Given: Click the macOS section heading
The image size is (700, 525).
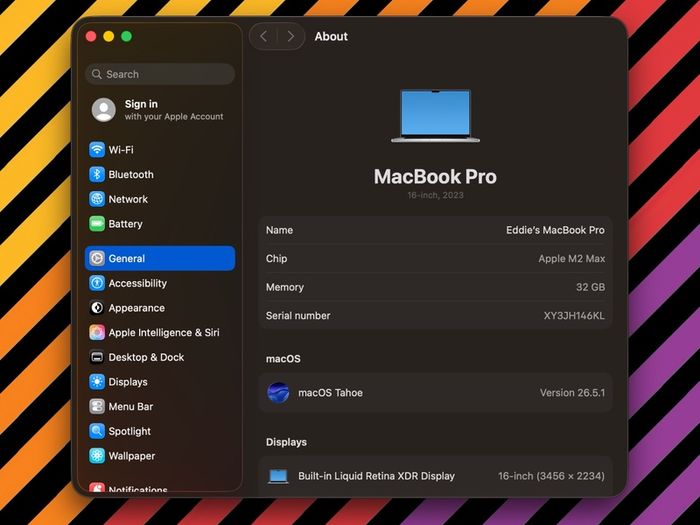Looking at the screenshot, I should (283, 359).
